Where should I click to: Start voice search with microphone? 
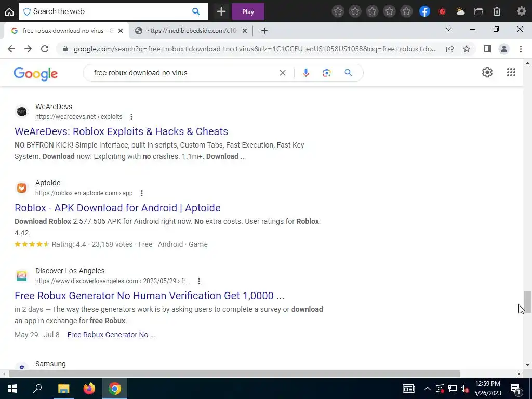click(305, 73)
